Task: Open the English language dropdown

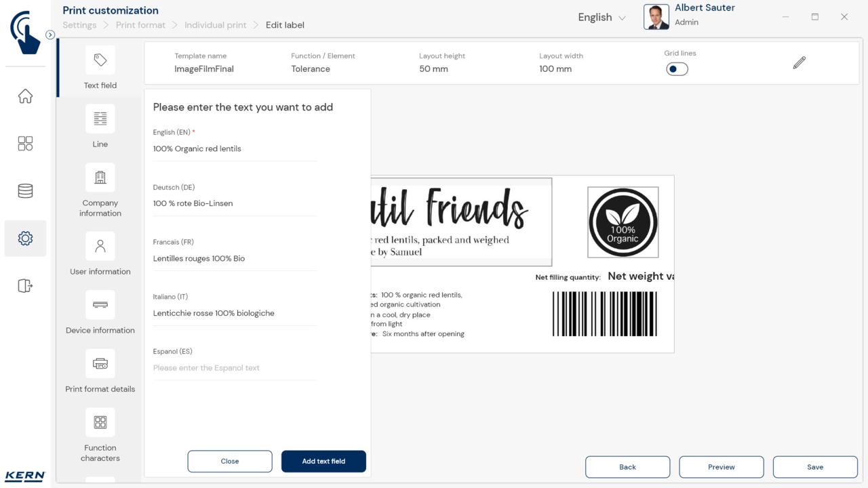Action: tap(601, 18)
